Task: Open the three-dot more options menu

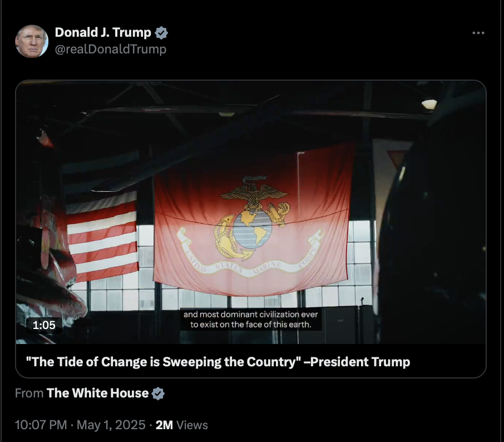Action: pyautogui.click(x=478, y=33)
